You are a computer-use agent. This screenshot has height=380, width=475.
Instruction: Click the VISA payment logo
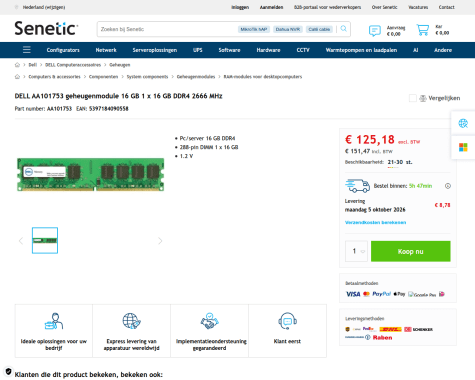(x=353, y=294)
